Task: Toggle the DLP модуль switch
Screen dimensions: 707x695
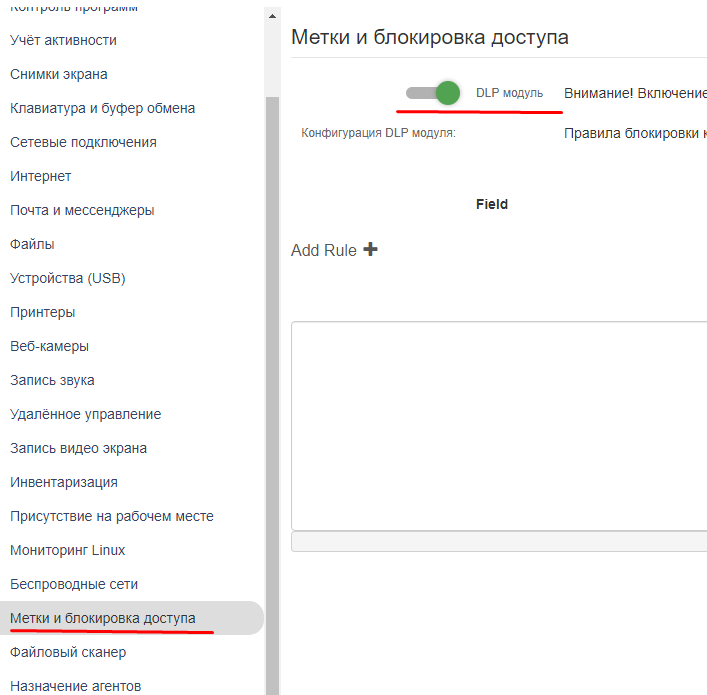Action: (x=434, y=93)
